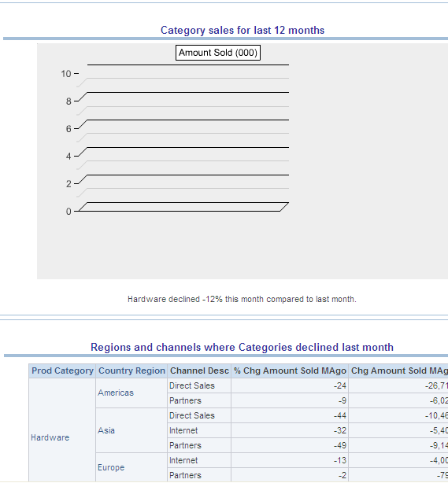Click Internet channel under Europe
The width and height of the screenshot is (448, 483).
[183, 460]
